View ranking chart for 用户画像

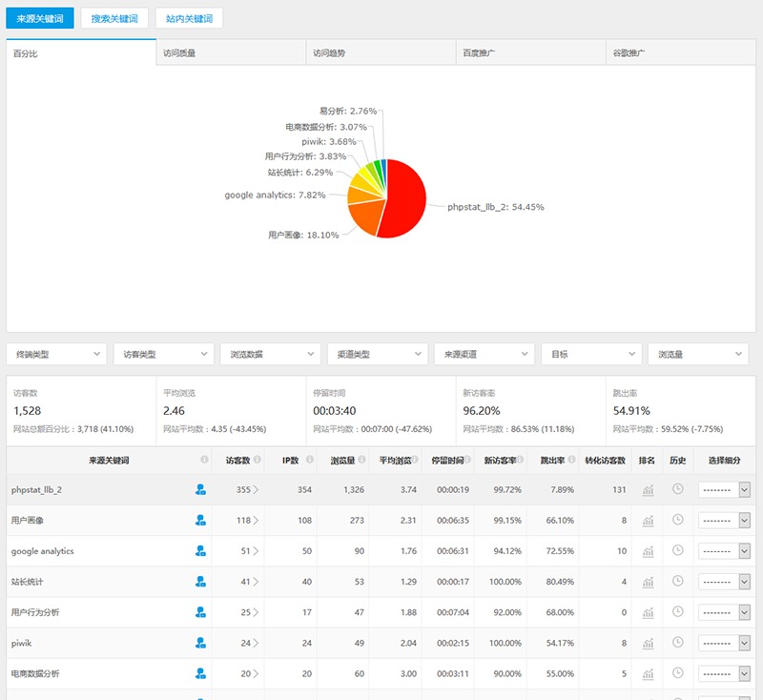pyautogui.click(x=648, y=521)
